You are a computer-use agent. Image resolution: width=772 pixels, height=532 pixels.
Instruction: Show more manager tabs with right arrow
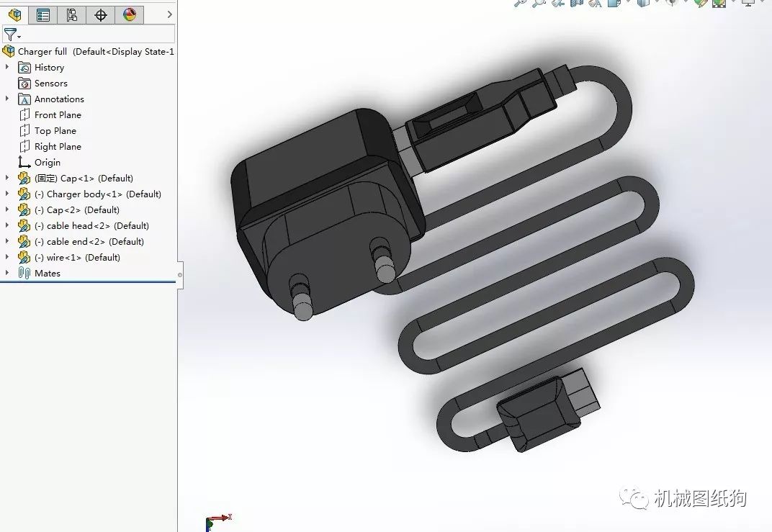tap(169, 14)
